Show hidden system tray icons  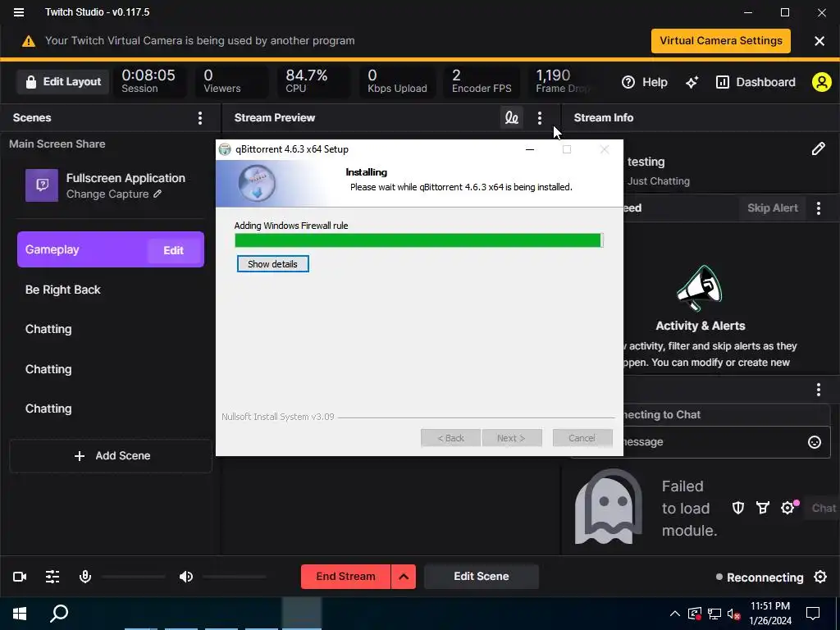click(x=675, y=614)
